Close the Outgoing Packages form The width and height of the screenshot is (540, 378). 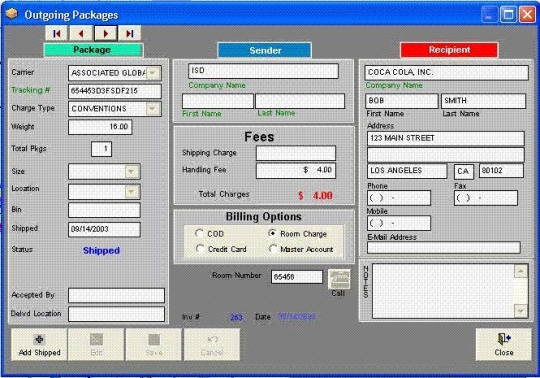pos(503,344)
